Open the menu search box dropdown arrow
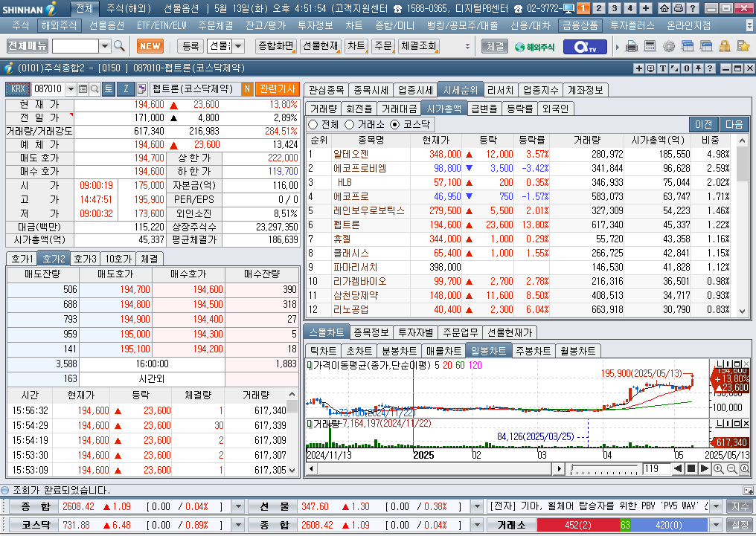 [105, 46]
